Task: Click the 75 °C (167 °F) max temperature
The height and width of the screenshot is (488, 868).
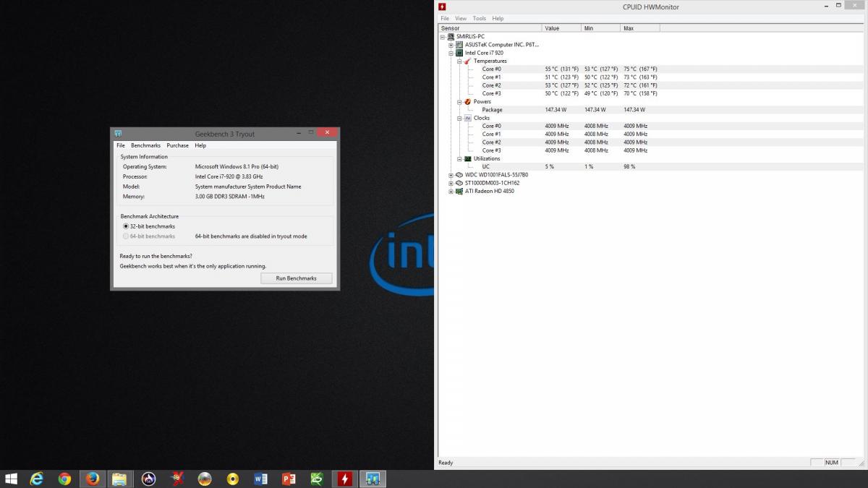Action: coord(640,69)
